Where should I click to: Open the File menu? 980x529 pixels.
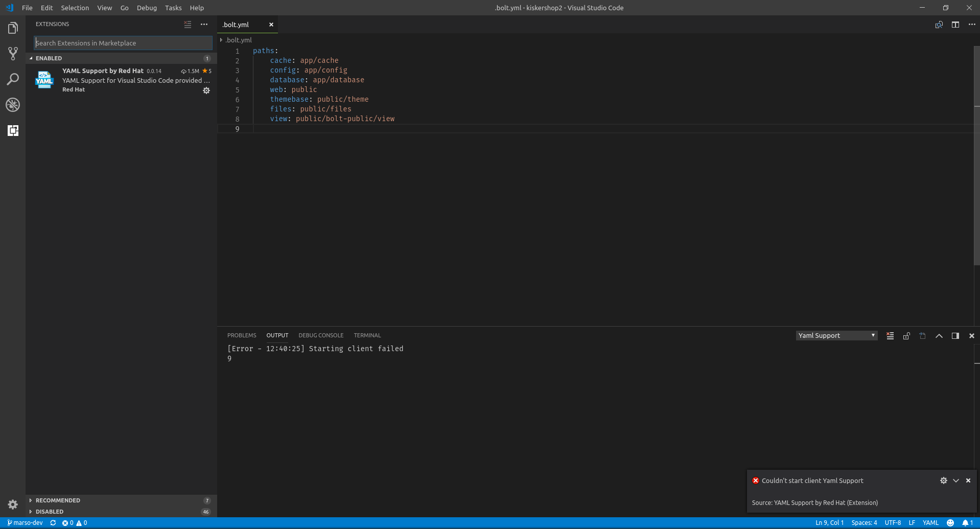(x=27, y=8)
